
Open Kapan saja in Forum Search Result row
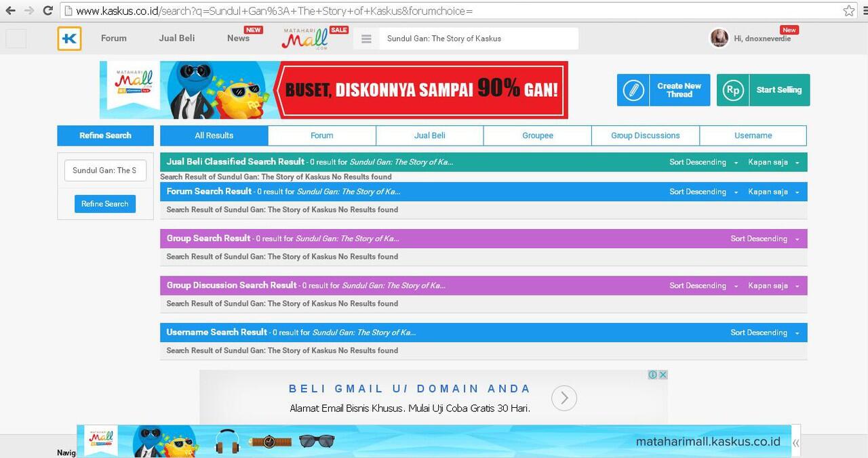point(774,192)
